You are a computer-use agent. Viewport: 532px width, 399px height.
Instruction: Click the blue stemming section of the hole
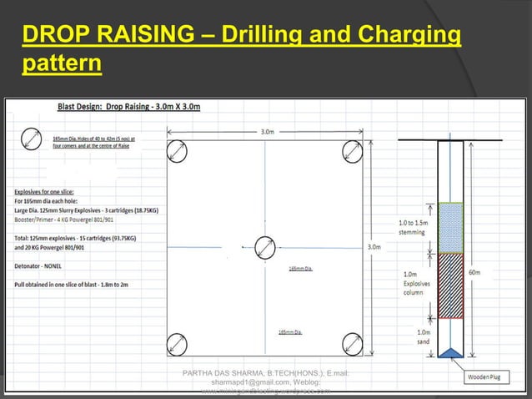450,228
